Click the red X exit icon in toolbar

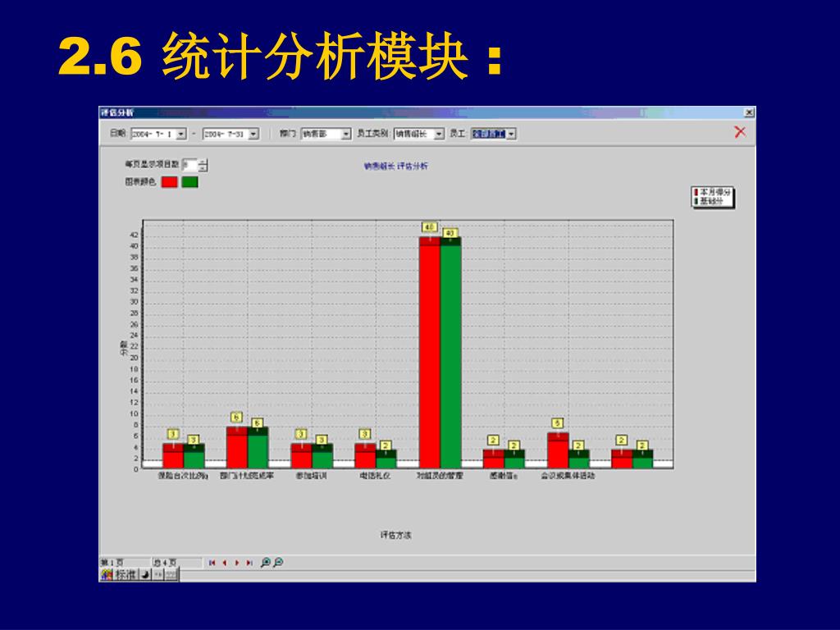[x=740, y=132]
